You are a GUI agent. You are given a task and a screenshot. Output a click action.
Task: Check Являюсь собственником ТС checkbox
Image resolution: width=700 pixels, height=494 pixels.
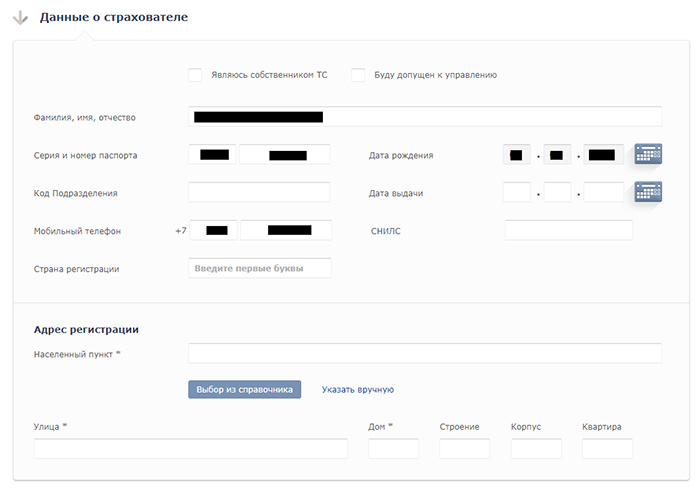pos(195,75)
